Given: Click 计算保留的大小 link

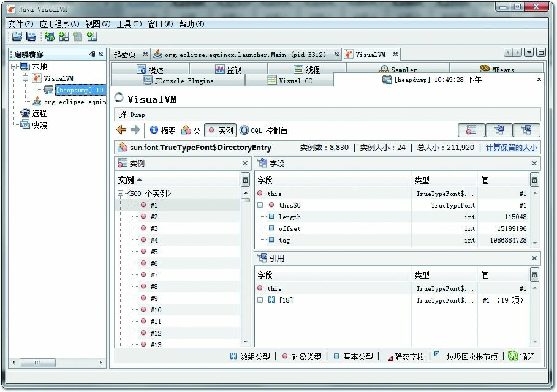Looking at the screenshot, I should [511, 148].
